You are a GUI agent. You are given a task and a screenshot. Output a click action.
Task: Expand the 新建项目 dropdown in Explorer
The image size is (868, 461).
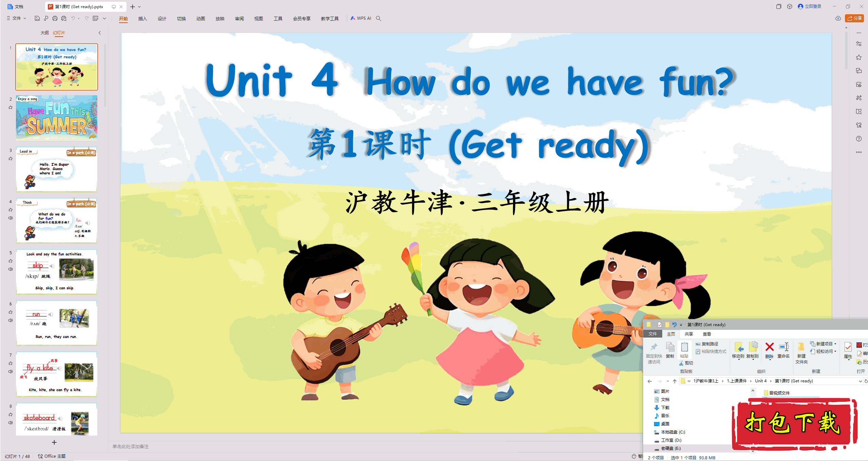click(x=835, y=344)
